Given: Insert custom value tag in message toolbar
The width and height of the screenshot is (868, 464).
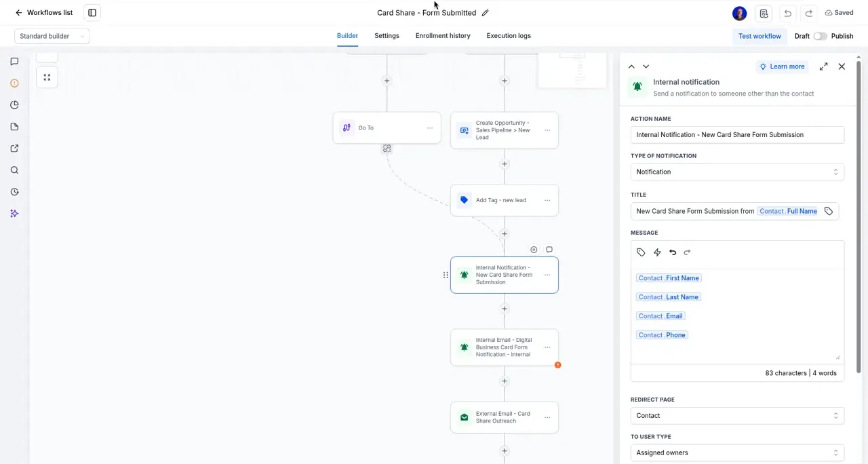Looking at the screenshot, I should click(641, 252).
